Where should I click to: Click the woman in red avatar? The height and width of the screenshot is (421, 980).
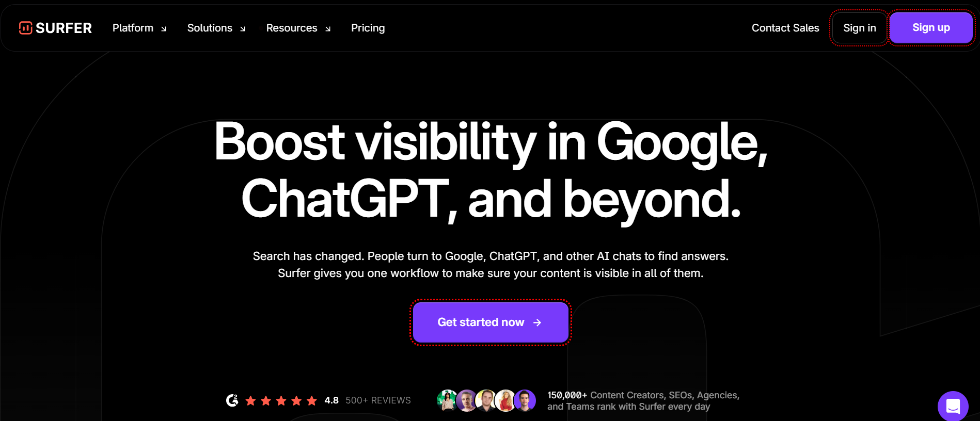point(505,400)
